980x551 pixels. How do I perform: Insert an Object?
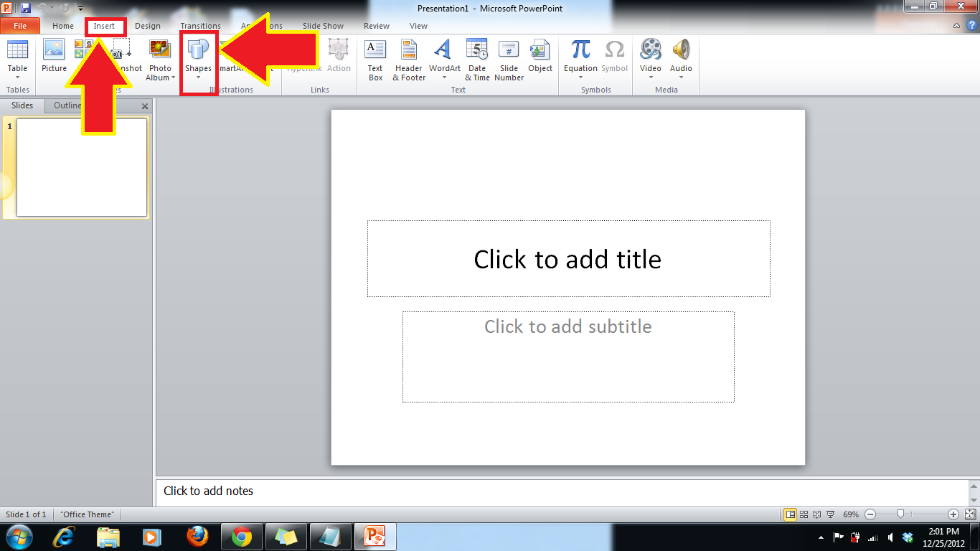pos(540,57)
